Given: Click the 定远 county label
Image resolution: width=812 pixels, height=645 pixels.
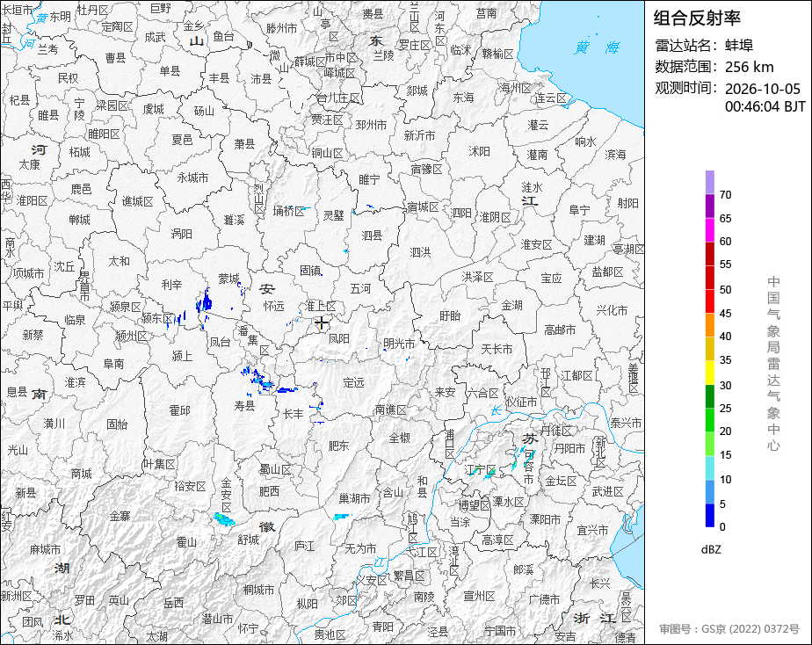Looking at the screenshot, I should tap(353, 382).
